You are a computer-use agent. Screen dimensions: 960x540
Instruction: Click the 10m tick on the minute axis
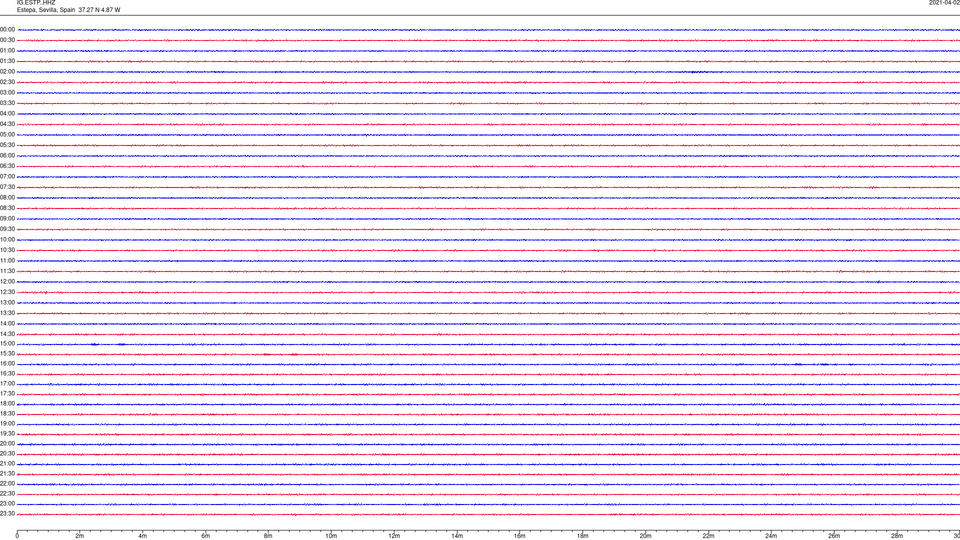(x=331, y=536)
